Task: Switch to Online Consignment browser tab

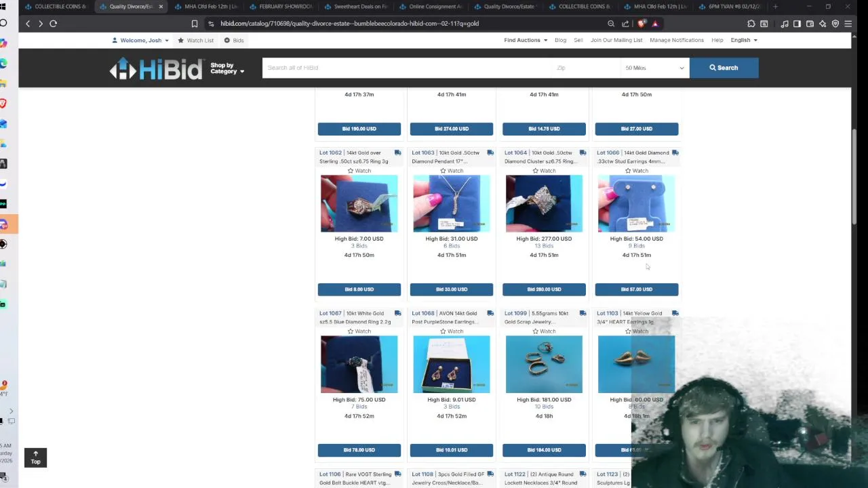Action: coord(431,7)
